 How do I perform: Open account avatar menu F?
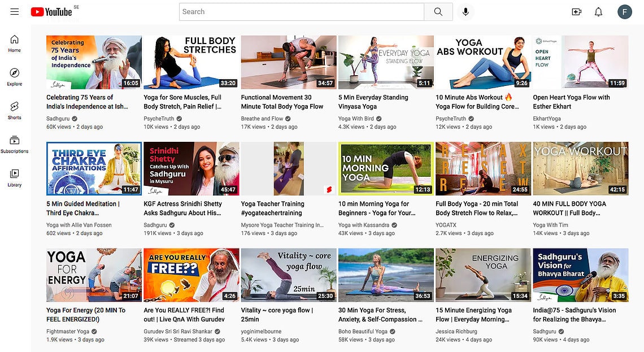pyautogui.click(x=625, y=12)
